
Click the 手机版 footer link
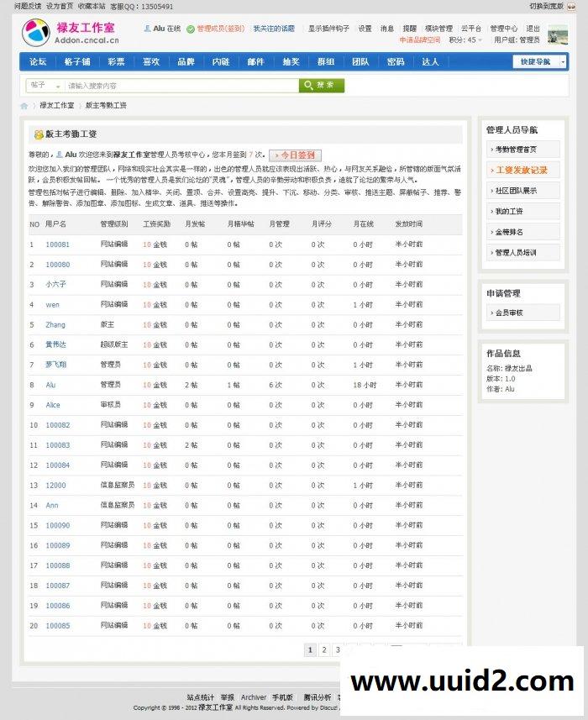pyautogui.click(x=282, y=697)
